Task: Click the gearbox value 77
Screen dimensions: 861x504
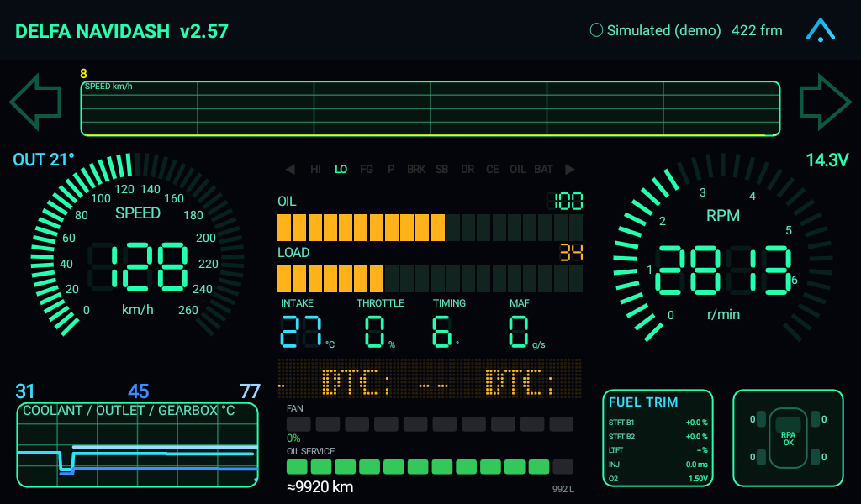Action: [250, 391]
